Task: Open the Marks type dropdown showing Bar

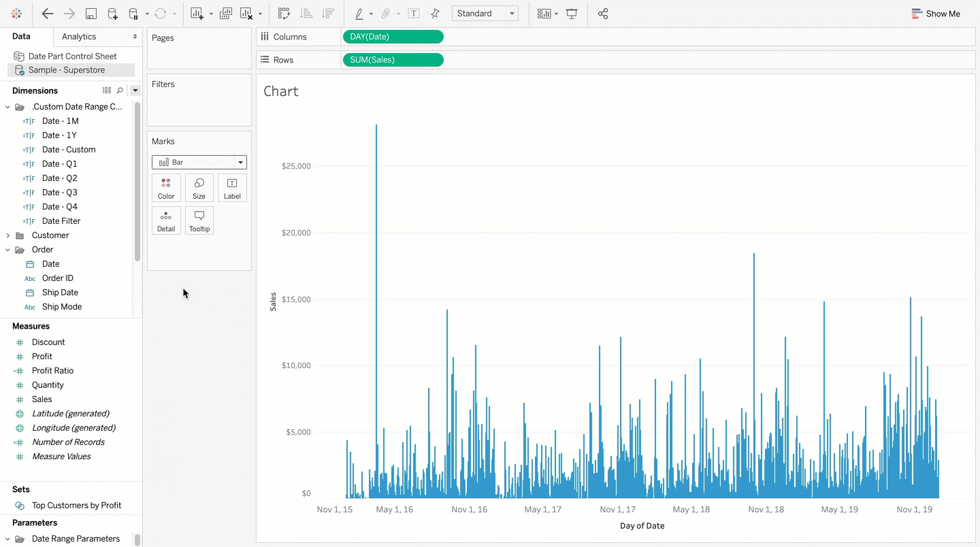Action: coord(199,162)
